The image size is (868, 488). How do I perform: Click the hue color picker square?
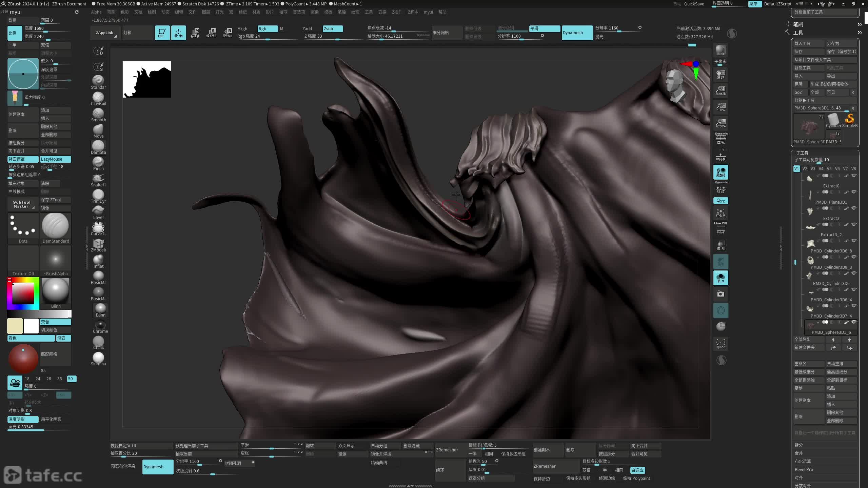pyautogui.click(x=23, y=293)
